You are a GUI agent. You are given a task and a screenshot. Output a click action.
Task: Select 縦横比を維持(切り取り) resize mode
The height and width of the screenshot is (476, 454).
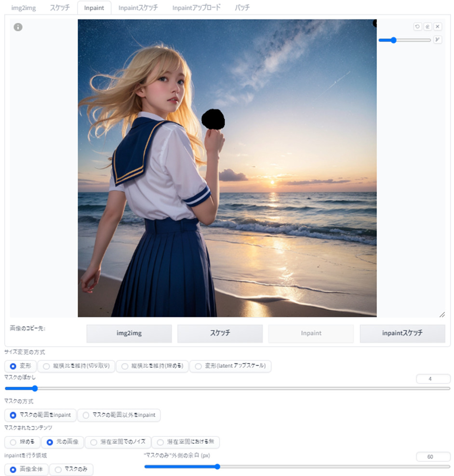click(76, 367)
